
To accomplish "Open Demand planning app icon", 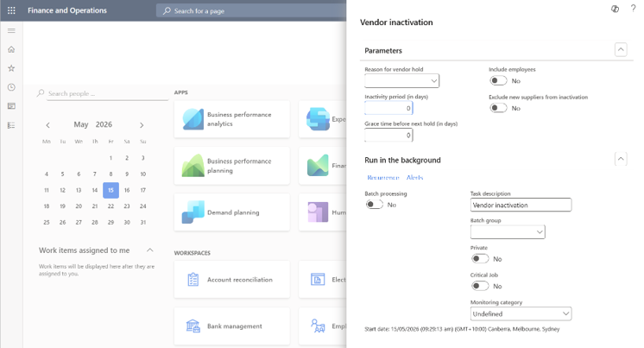I will click(x=193, y=212).
